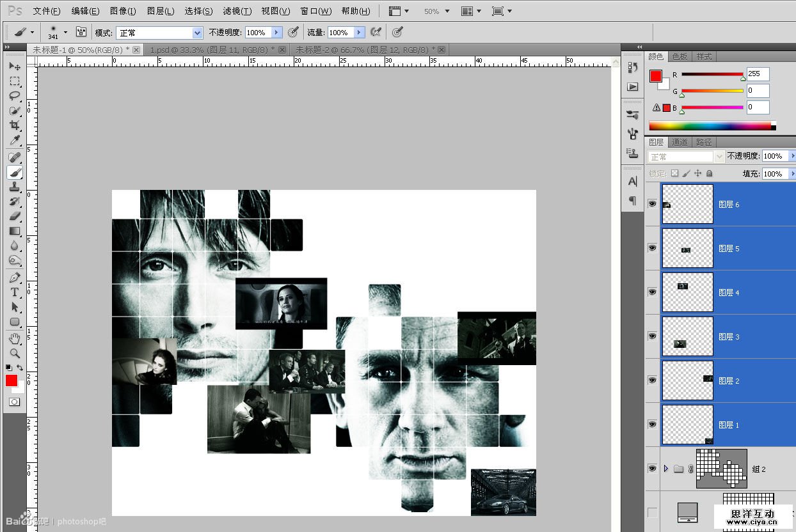Open the 图层(L) menu
Viewport: 796px width, 532px height.
pos(160,11)
